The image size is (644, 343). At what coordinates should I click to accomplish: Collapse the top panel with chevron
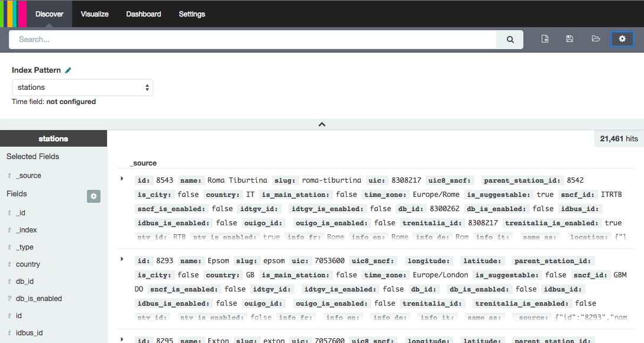point(322,124)
